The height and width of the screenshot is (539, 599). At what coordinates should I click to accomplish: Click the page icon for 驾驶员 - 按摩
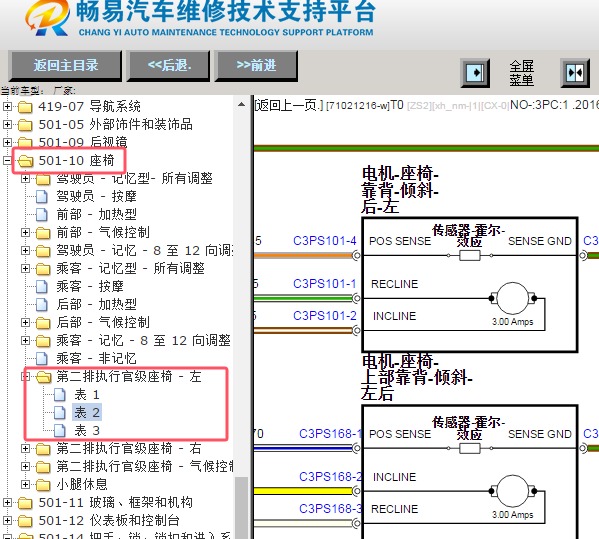pyautogui.click(x=42, y=197)
